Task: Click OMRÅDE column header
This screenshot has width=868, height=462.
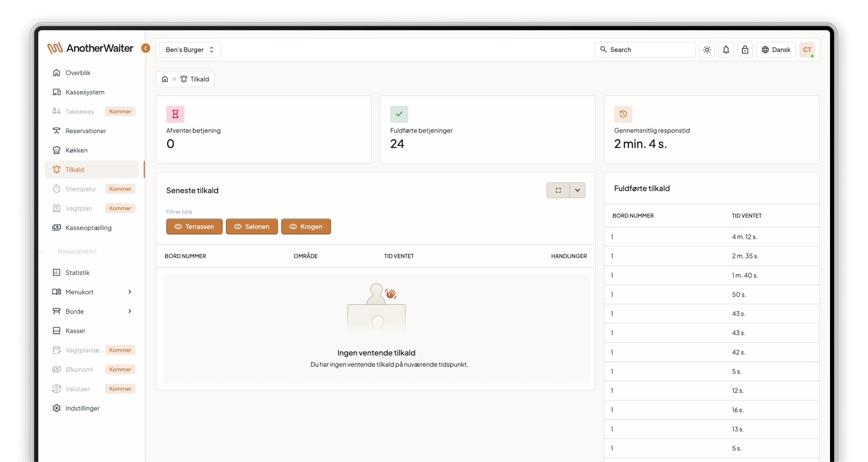Action: [306, 256]
